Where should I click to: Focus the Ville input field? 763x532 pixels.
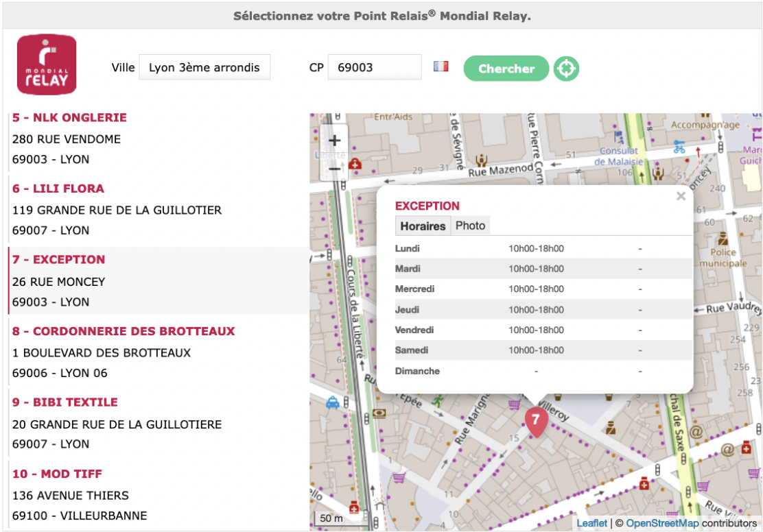[204, 67]
